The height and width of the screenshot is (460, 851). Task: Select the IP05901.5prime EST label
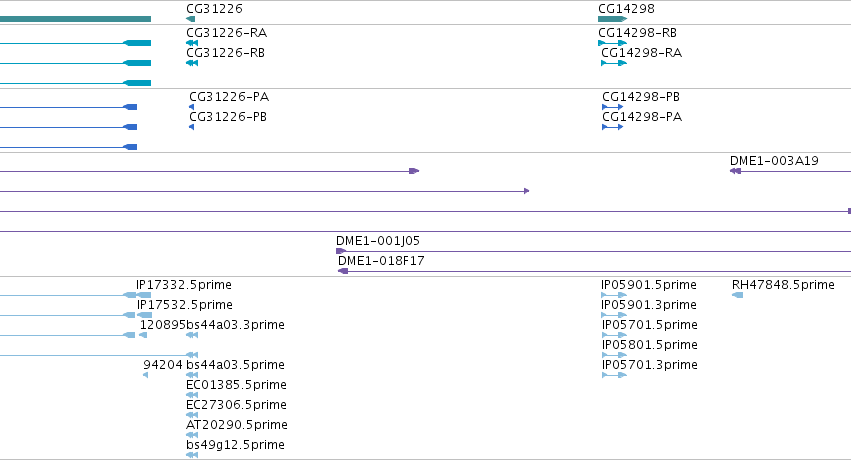(x=649, y=285)
